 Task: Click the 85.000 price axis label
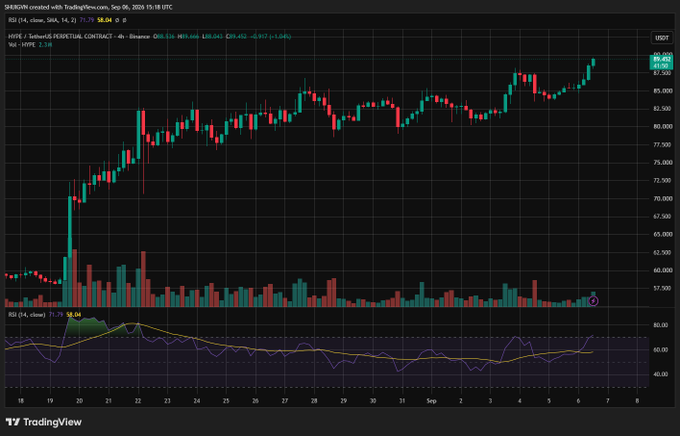point(663,91)
